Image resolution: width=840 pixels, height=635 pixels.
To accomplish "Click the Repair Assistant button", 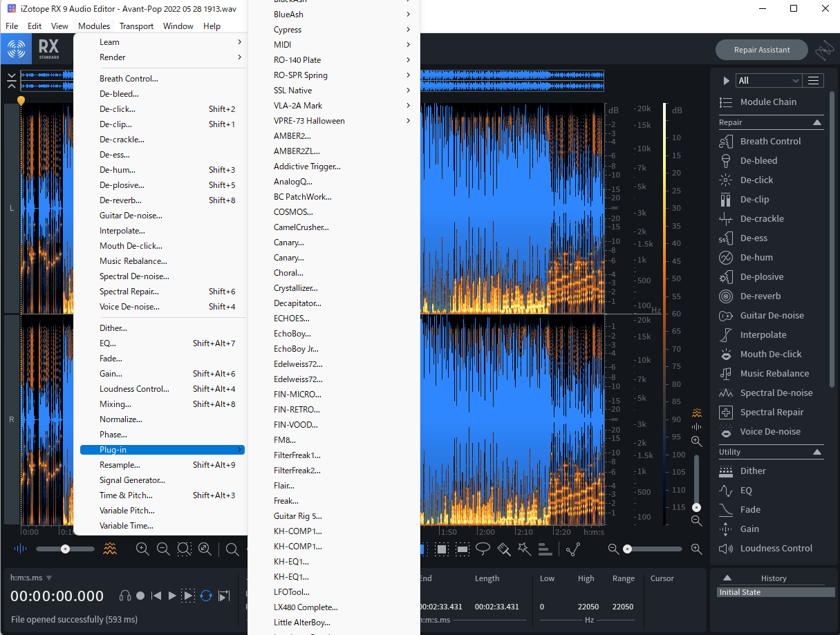I will (762, 50).
